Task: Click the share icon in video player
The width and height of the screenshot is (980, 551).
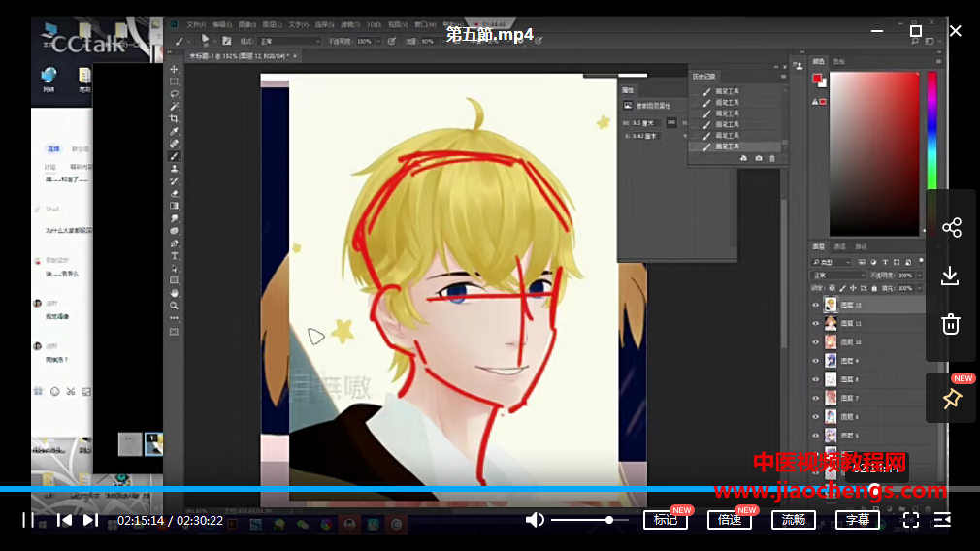Action: pos(951,227)
